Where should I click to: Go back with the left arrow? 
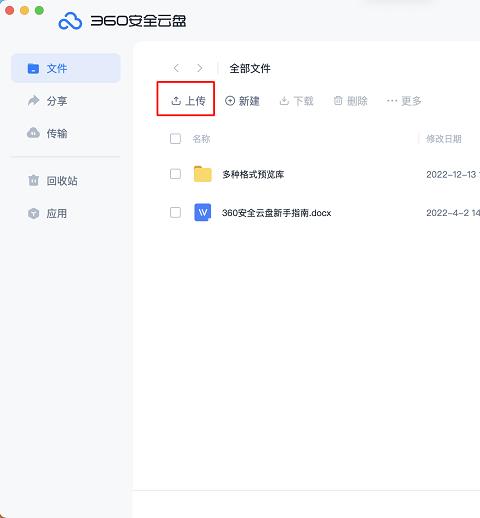(x=176, y=68)
